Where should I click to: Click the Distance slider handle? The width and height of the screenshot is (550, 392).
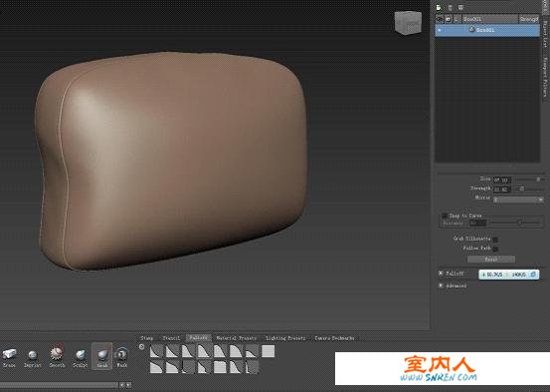point(520,223)
